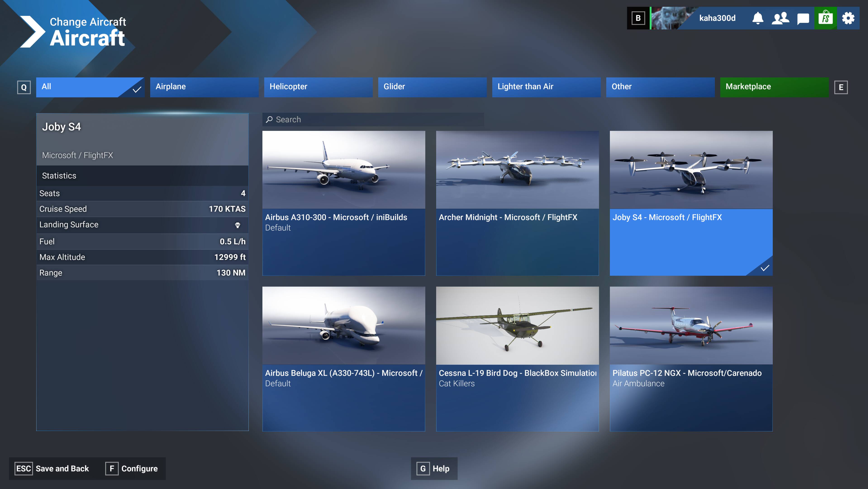Screen dimensions: 868x489
Task: Switch to the Helicopter tab
Action: pos(318,87)
